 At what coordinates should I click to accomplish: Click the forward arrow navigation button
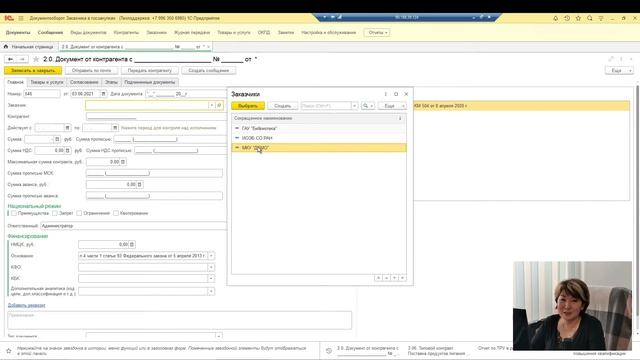22,59
